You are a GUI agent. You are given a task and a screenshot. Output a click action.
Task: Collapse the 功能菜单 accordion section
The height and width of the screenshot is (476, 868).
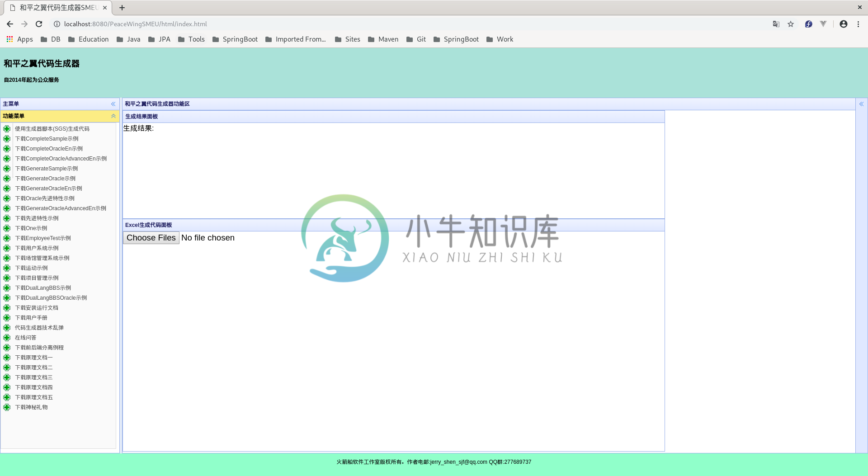pos(113,116)
